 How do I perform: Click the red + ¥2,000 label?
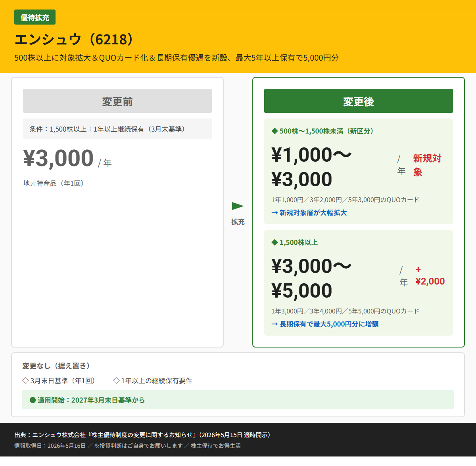[430, 276]
